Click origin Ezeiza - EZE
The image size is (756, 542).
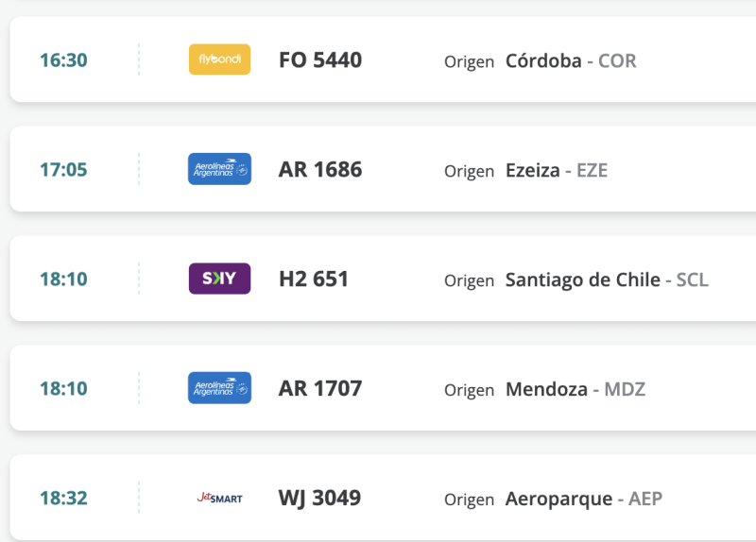[x=557, y=171]
